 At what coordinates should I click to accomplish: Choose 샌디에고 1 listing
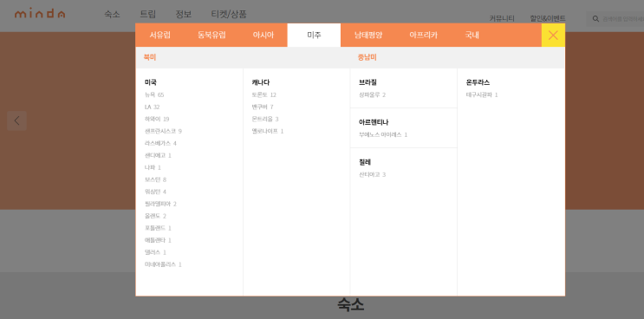tap(158, 156)
